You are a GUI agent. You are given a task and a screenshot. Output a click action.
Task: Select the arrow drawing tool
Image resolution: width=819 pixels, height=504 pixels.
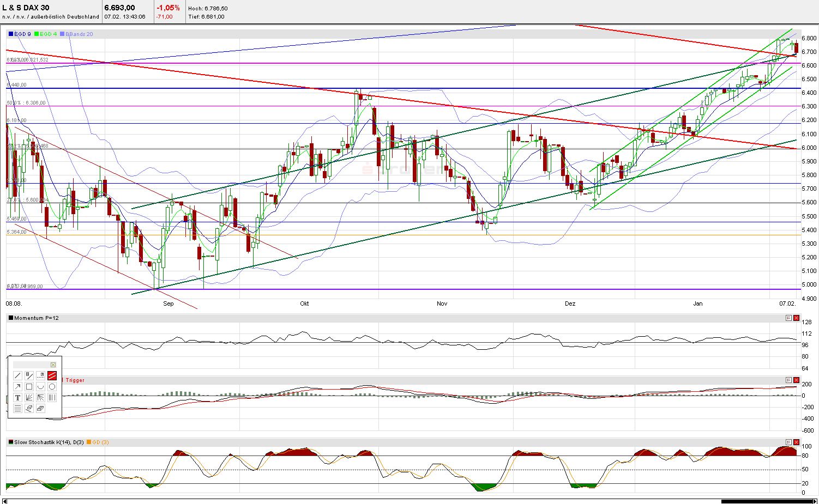click(x=17, y=386)
